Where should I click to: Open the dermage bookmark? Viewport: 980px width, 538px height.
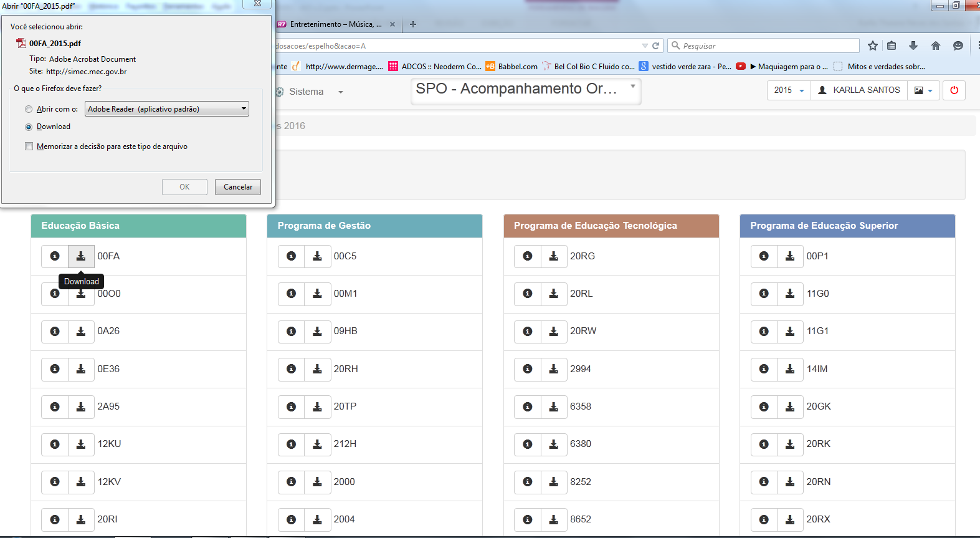[x=337, y=66]
